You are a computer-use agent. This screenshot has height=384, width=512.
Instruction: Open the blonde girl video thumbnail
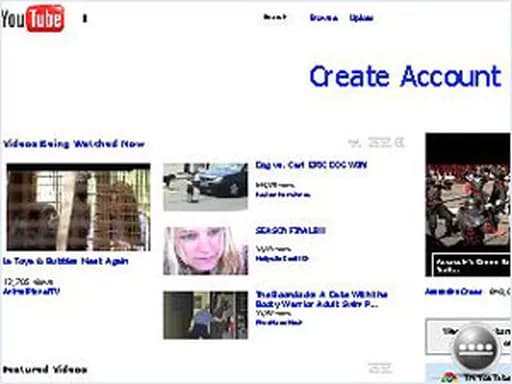coord(205,251)
